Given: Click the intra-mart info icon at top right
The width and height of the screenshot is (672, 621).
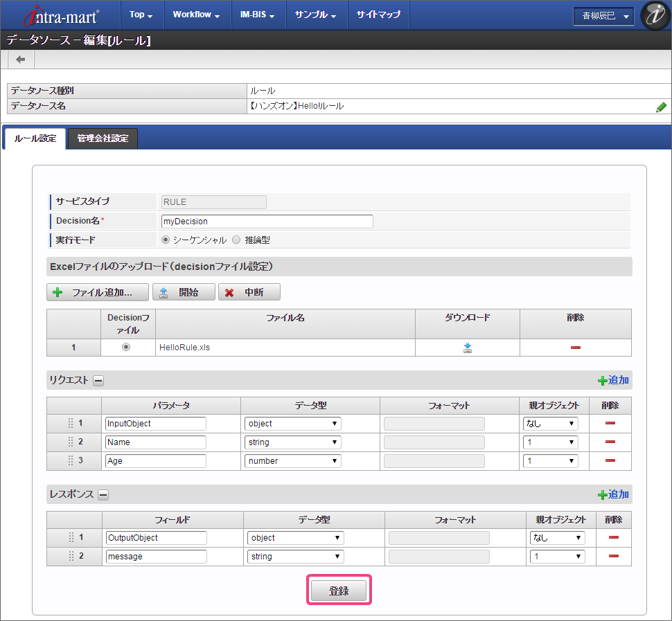Looking at the screenshot, I should click(x=654, y=15).
